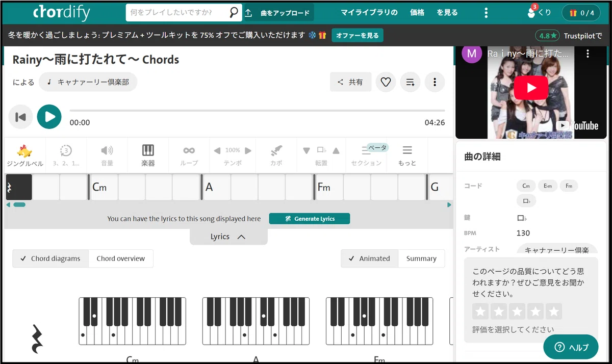Click the Cm piano chord diagram

coord(133,321)
